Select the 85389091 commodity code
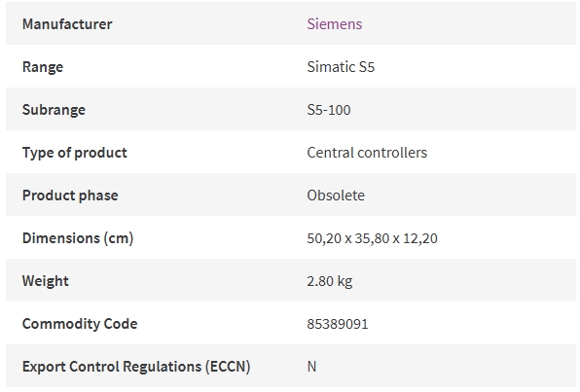This screenshot has width=580, height=392. coord(338,324)
